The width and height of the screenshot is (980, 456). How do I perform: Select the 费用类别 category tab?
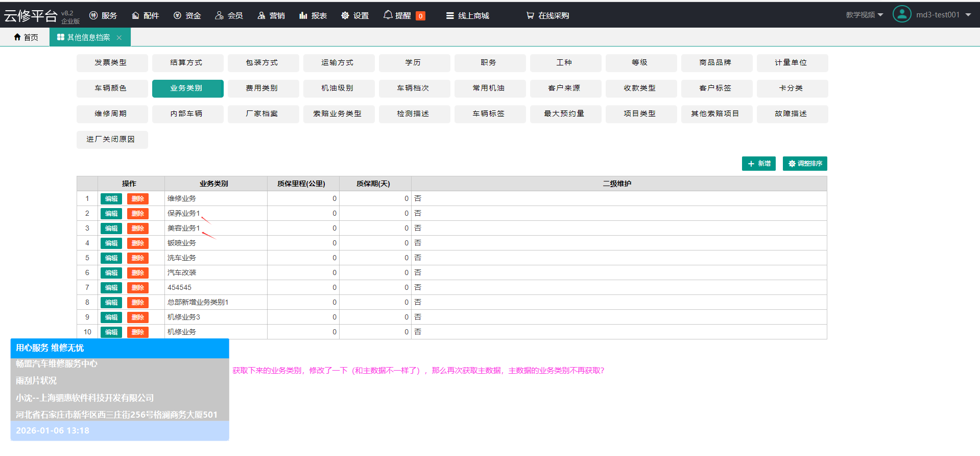tap(261, 88)
